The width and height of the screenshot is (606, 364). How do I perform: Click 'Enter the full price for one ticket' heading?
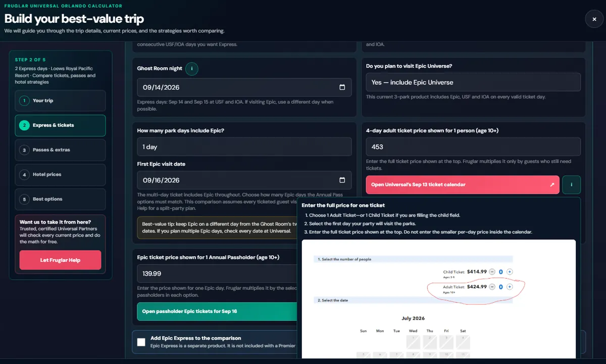(x=343, y=205)
